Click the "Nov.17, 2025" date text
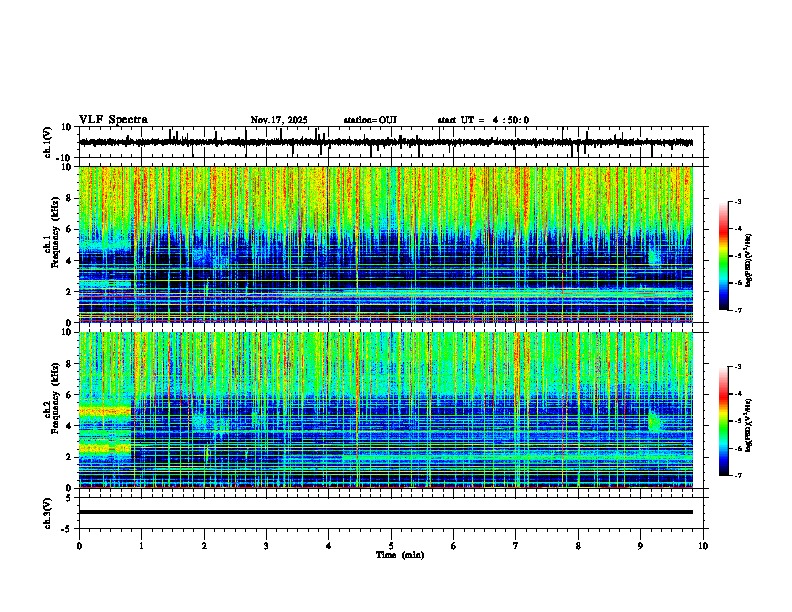 coord(279,120)
